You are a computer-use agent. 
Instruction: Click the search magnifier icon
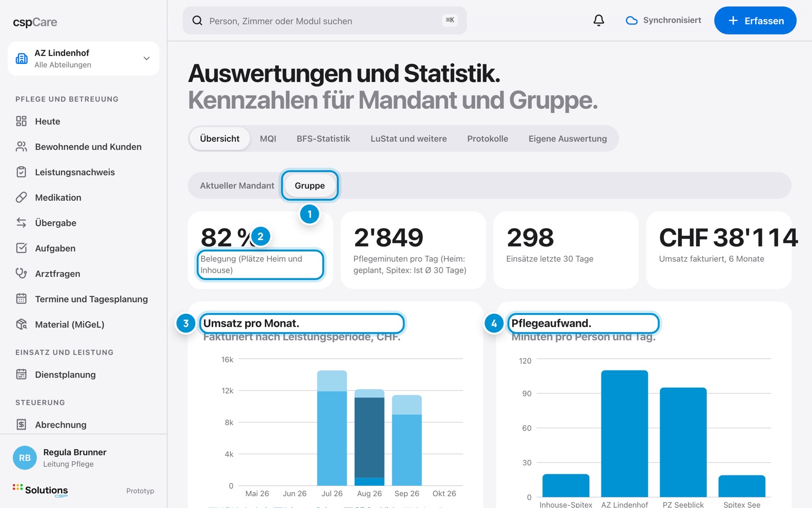(197, 20)
